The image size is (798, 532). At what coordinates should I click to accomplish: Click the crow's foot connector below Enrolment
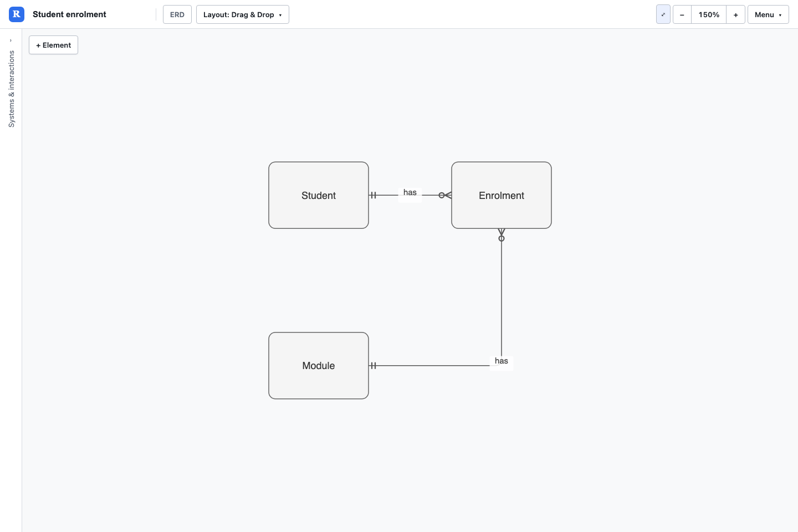502,235
